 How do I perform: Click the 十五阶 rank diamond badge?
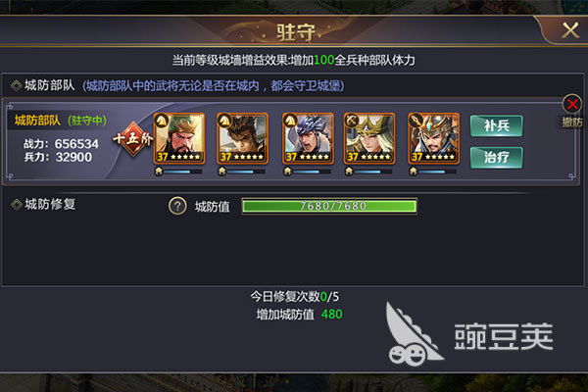[x=132, y=139]
